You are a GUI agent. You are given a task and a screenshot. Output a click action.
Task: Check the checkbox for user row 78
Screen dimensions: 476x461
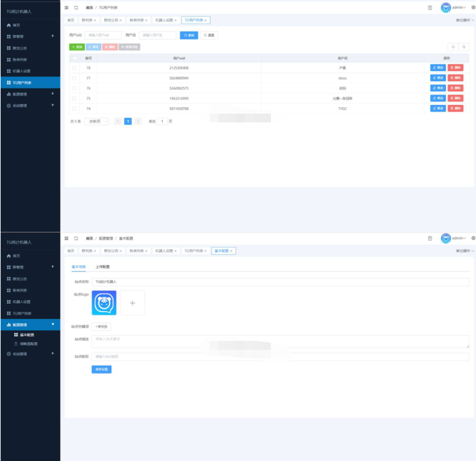(x=74, y=68)
